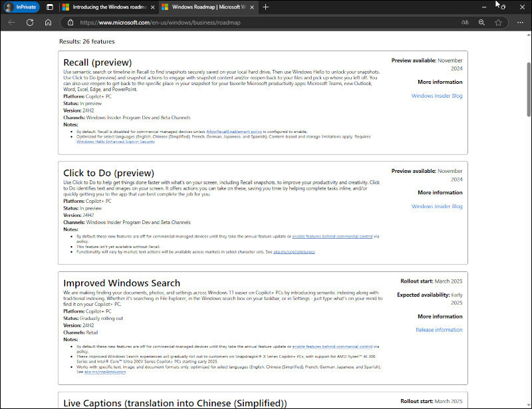The width and height of the screenshot is (532, 409).
Task: Click the scrollbar up arrow
Action: [x=529, y=35]
